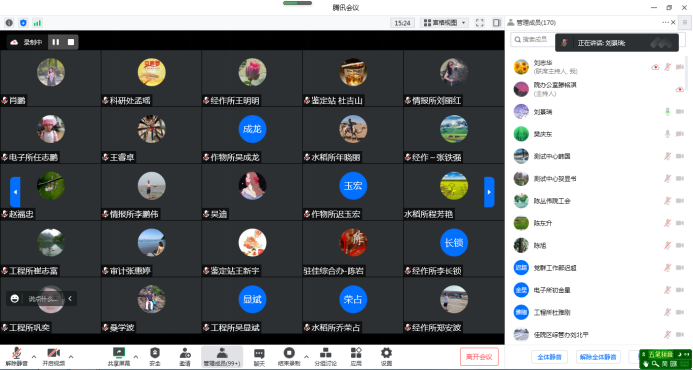Collapse the chat bubble with the chevron

[x=70, y=298]
